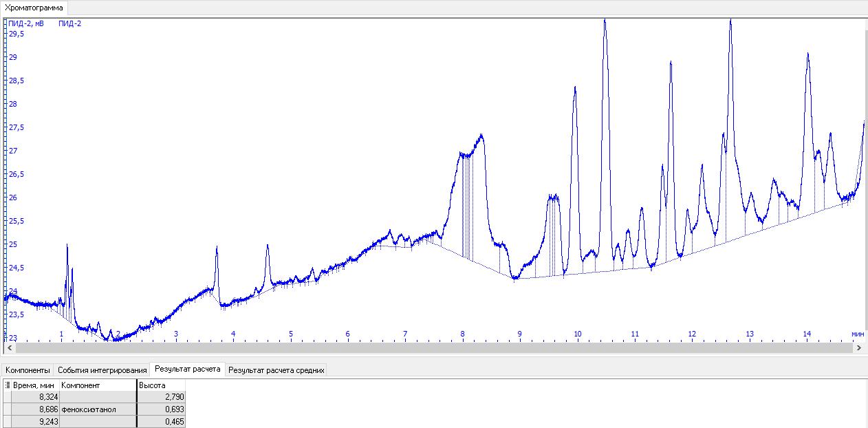Select the time cell 8,324
The height and width of the screenshot is (428, 868).
(x=35, y=397)
